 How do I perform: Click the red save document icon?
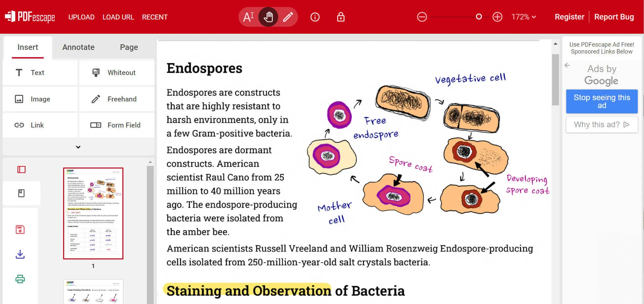point(20,230)
